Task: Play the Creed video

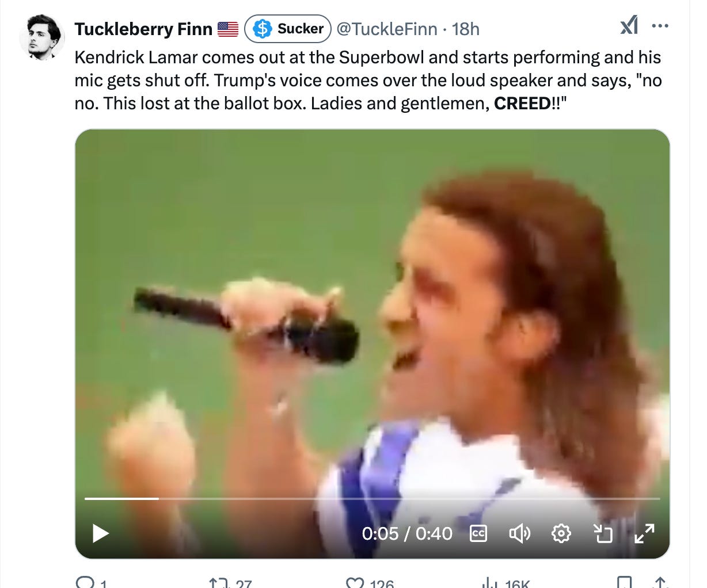Action: 100,533
